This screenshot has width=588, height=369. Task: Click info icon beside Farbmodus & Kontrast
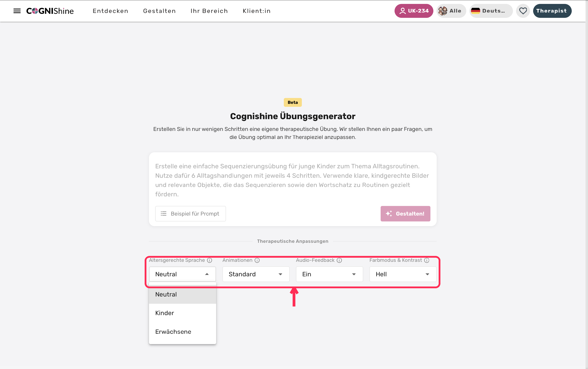pyautogui.click(x=427, y=260)
